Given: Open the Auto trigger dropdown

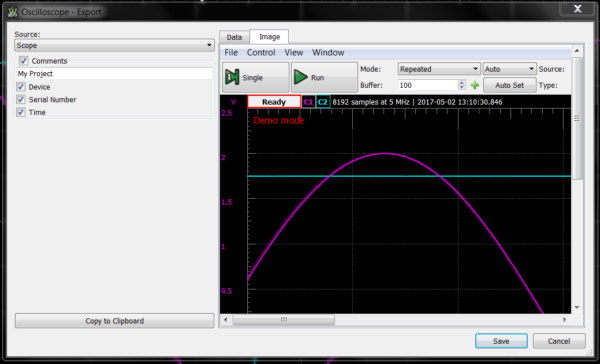Looking at the screenshot, I should pyautogui.click(x=509, y=69).
